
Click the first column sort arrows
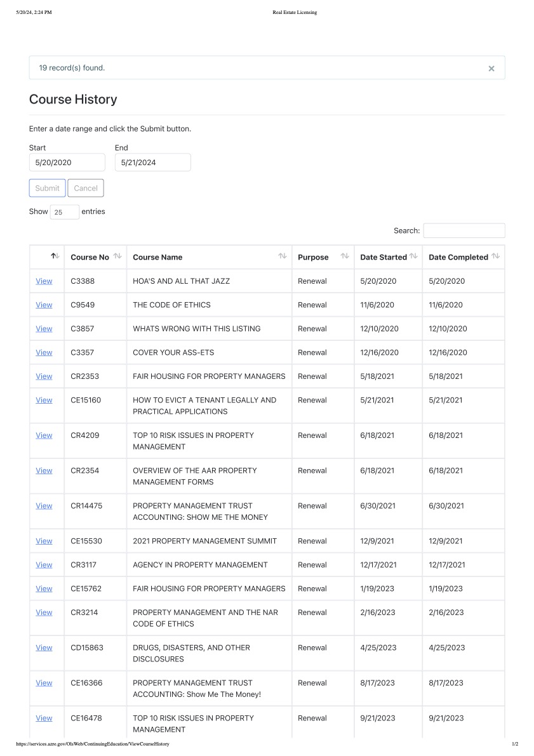[x=55, y=256]
